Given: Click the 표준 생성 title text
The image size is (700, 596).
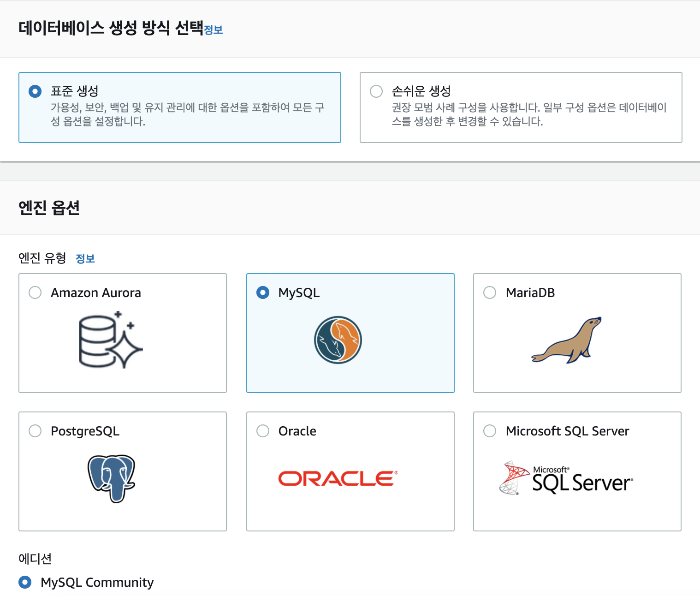Looking at the screenshot, I should 75,91.
